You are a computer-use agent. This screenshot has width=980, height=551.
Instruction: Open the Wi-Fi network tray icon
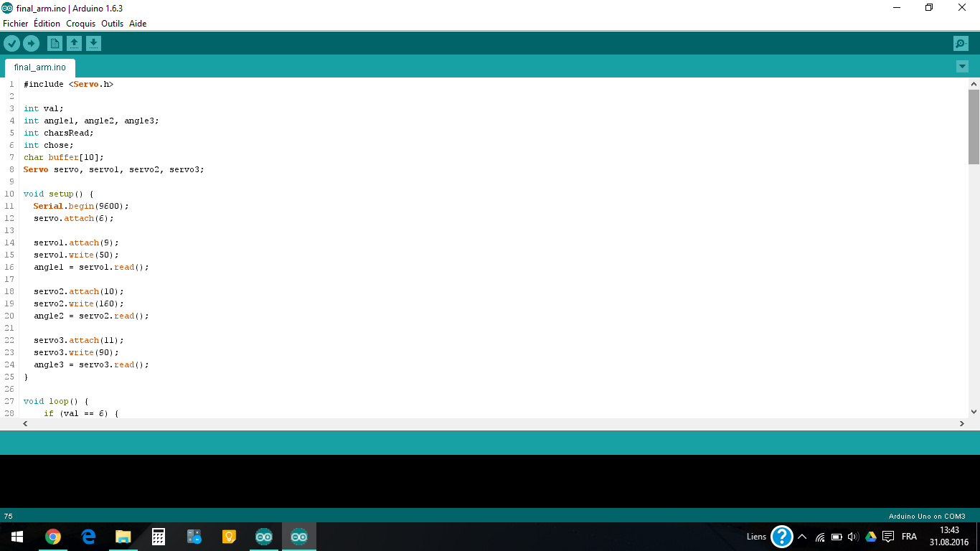820,537
